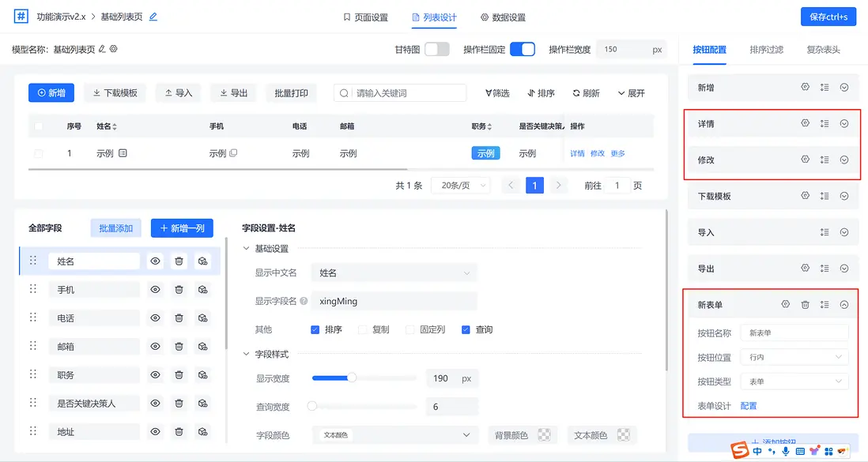
Task: Click the 批量打印 button
Action: (x=291, y=93)
